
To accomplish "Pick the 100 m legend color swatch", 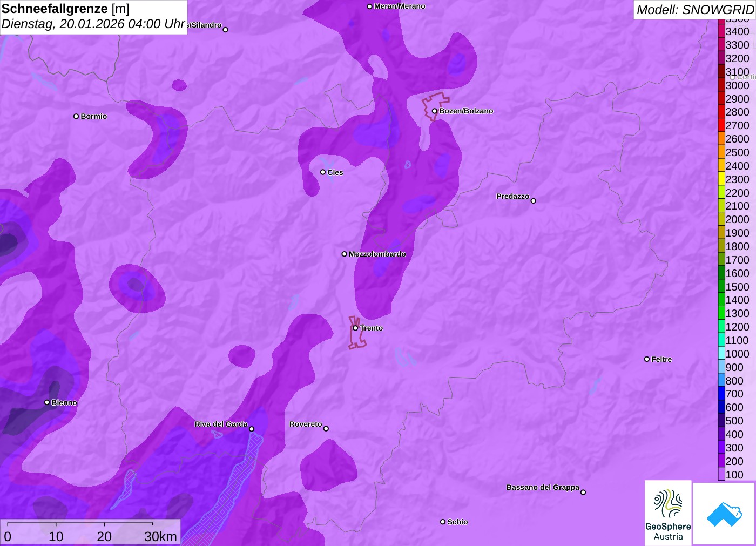I will pyautogui.click(x=721, y=475).
